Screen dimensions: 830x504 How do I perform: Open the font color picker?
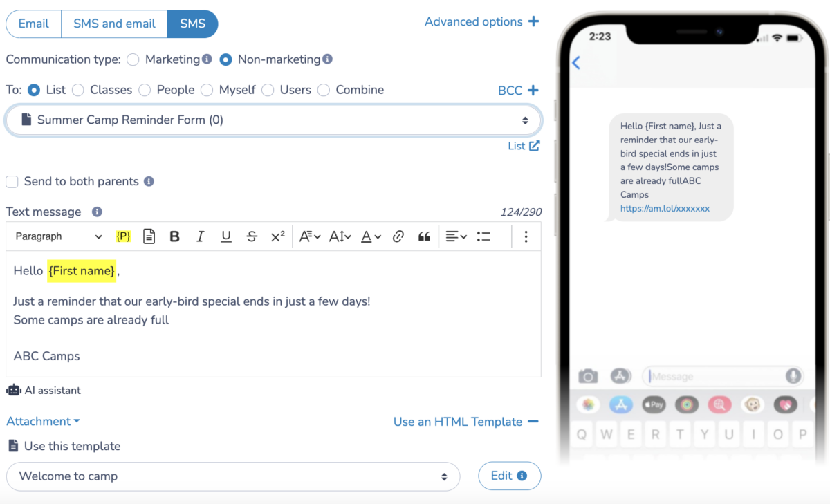click(371, 236)
